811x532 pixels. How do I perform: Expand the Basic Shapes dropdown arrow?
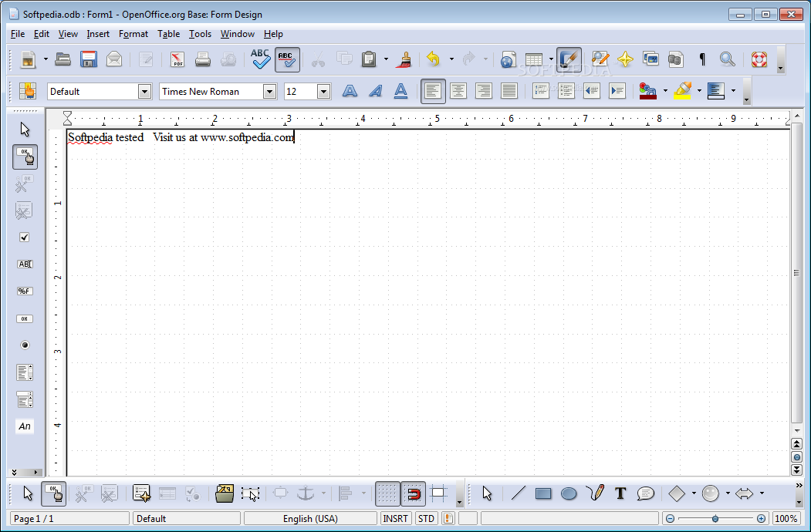click(x=694, y=493)
